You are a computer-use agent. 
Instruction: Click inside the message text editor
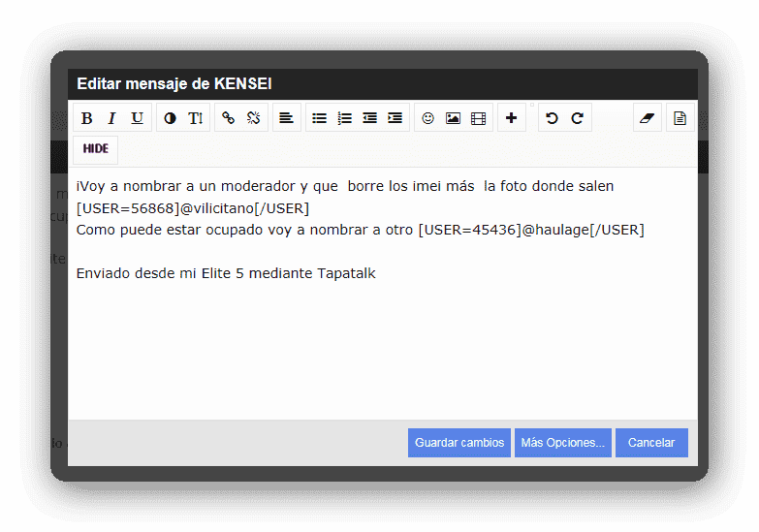click(x=382, y=294)
